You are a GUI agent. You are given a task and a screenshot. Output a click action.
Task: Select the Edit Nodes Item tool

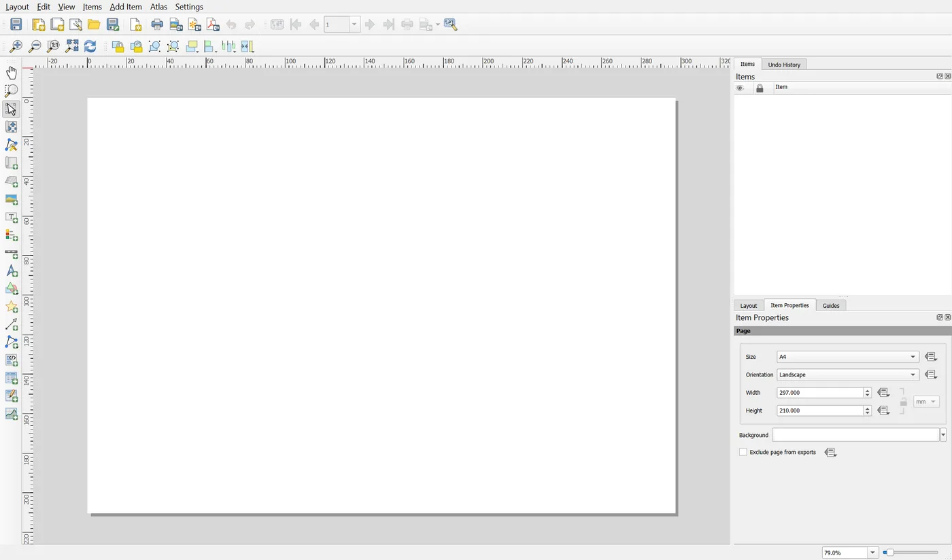tap(12, 145)
